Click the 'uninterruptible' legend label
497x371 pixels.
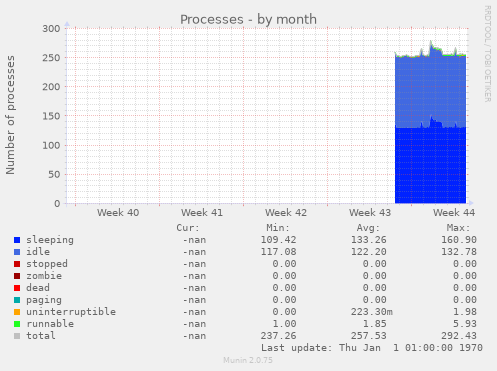[71, 312]
